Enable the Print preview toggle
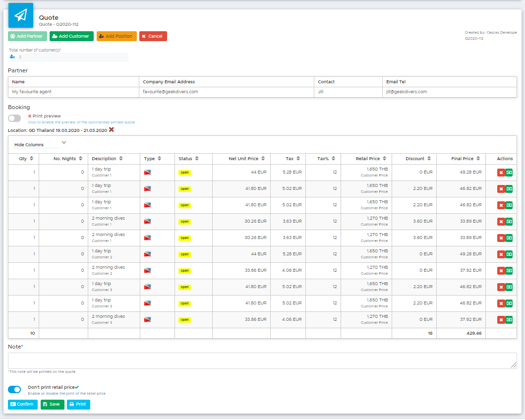 click(14, 118)
